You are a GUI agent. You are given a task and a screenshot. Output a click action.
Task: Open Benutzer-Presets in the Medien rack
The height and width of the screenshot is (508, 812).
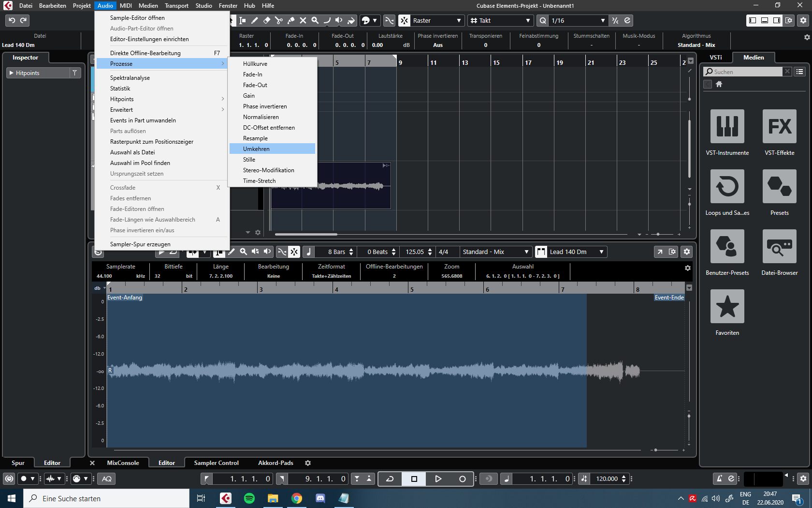click(x=727, y=253)
